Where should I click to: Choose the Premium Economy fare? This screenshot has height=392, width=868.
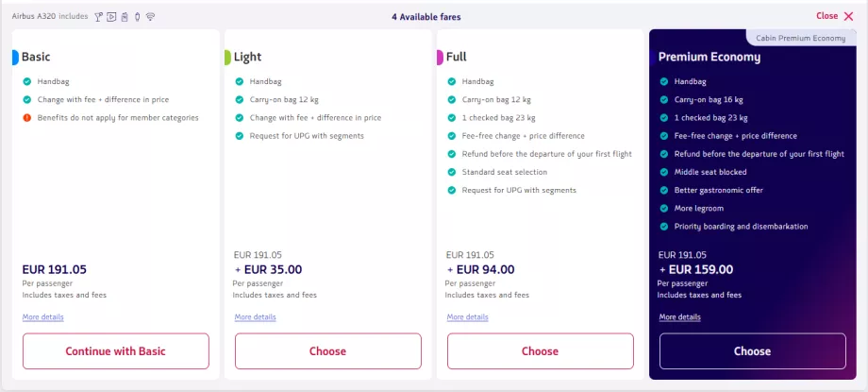coord(752,351)
